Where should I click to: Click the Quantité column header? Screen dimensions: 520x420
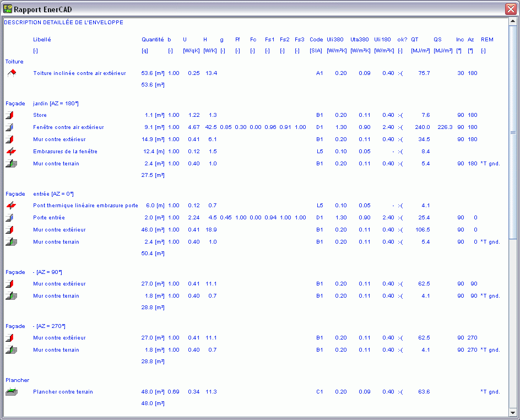click(x=153, y=40)
